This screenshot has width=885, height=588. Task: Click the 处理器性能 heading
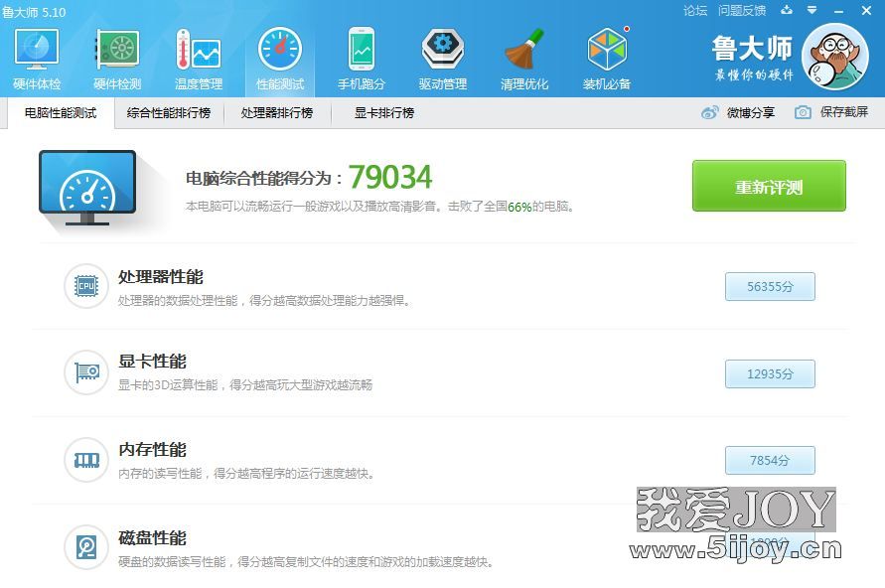coord(161,277)
